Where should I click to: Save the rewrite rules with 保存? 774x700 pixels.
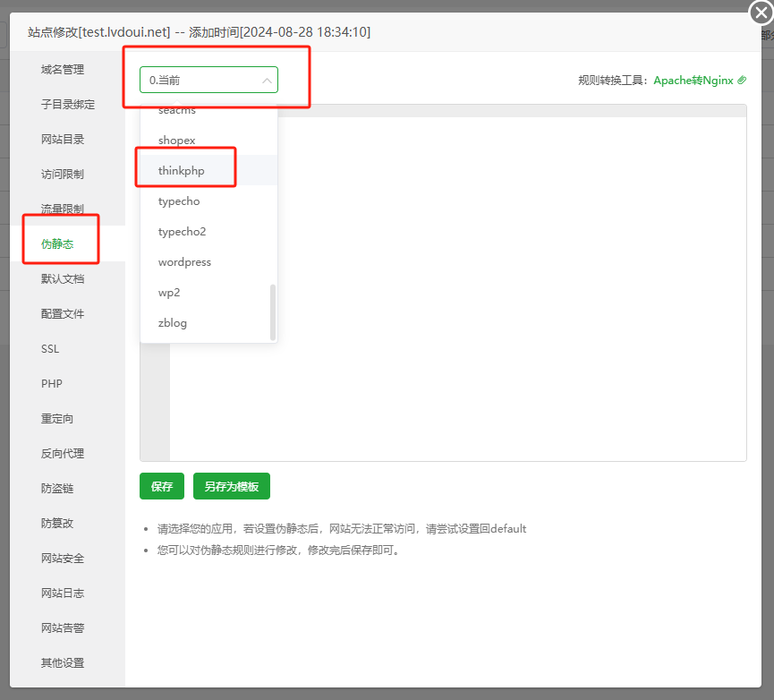(161, 486)
